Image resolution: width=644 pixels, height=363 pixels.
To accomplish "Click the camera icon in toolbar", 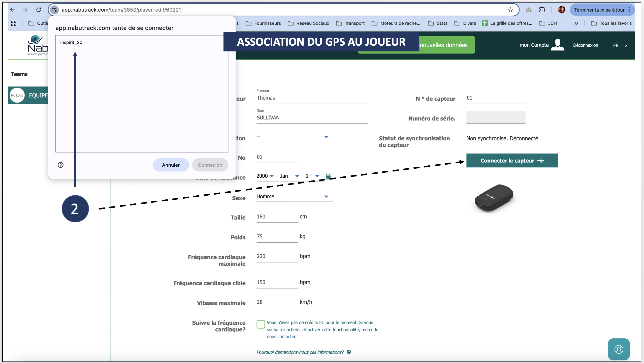I will (x=529, y=10).
